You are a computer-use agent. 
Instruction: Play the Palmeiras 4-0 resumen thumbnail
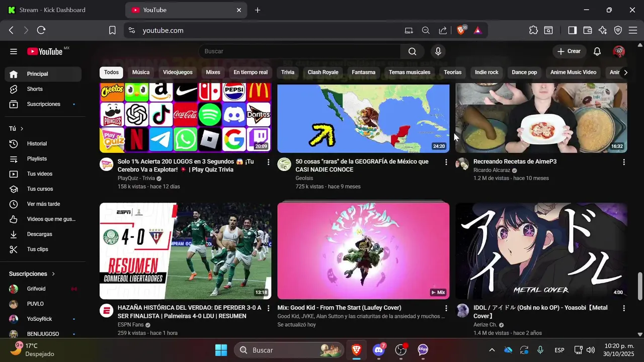tap(186, 251)
